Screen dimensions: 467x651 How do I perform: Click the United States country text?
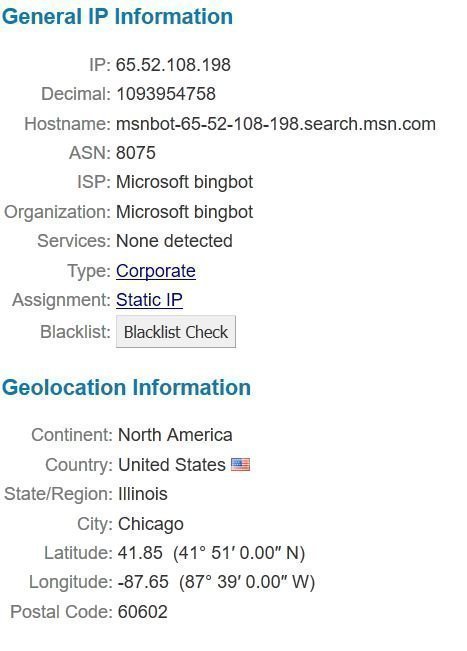coord(171,465)
